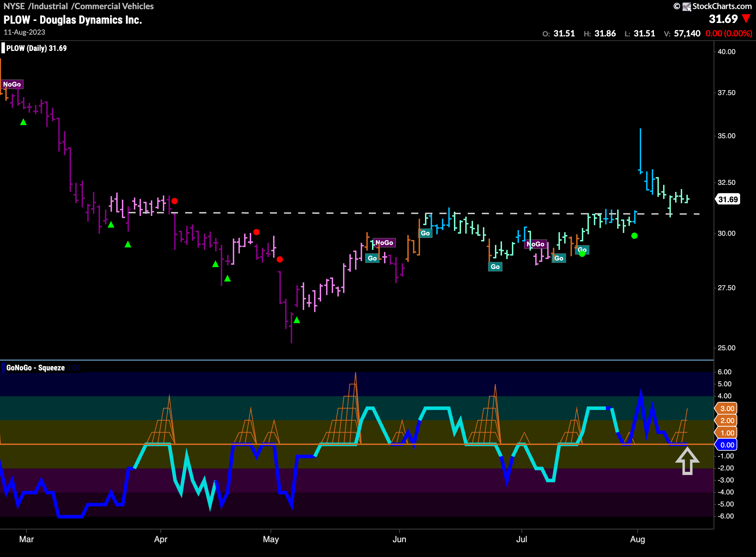Click the PLOW (Daily) 31.69 legend label
The image size is (756, 557).
click(x=36, y=48)
